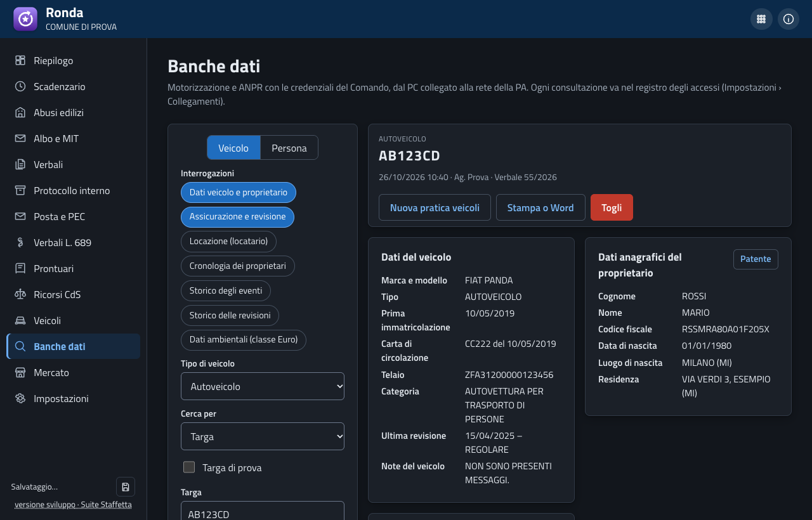Screen dimensions: 812x520
Task: Open the apps grid icon
Action: [x=761, y=19]
